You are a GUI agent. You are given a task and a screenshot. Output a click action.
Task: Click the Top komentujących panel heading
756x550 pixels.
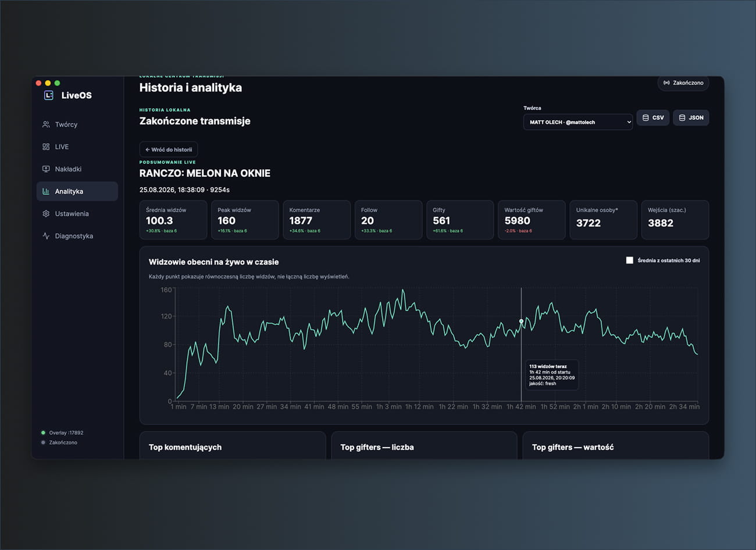[x=185, y=447]
